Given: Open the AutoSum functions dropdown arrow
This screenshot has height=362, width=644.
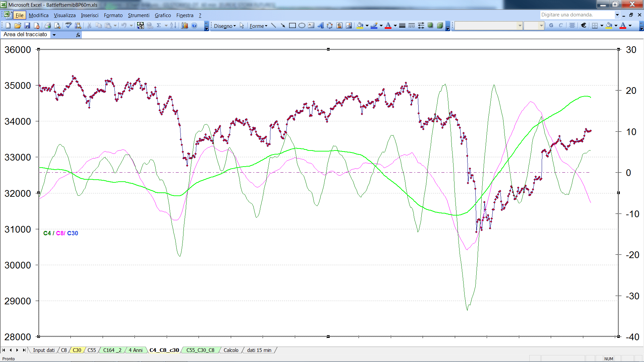Looking at the screenshot, I should coord(166,25).
